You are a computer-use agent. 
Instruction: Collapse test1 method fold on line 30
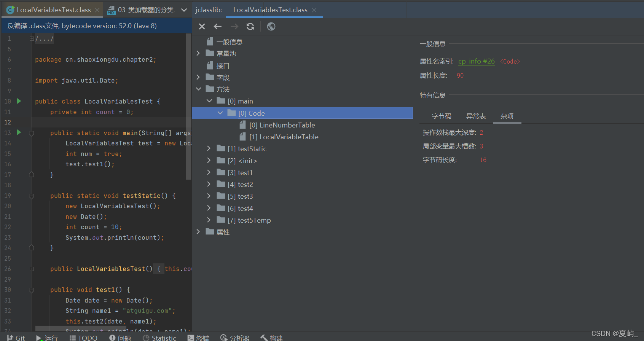coord(32,290)
